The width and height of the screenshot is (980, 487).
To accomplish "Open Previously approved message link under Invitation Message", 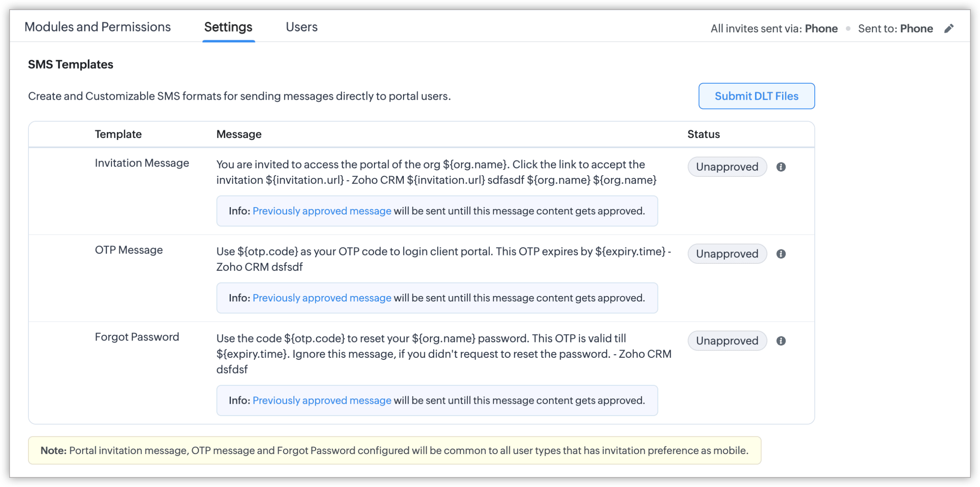I will pyautogui.click(x=322, y=211).
